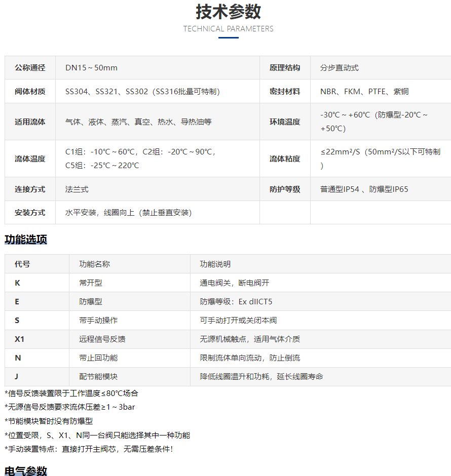The width and height of the screenshot is (451, 476).
Task: Click the 技术参数 main heading
Action: click(228, 11)
